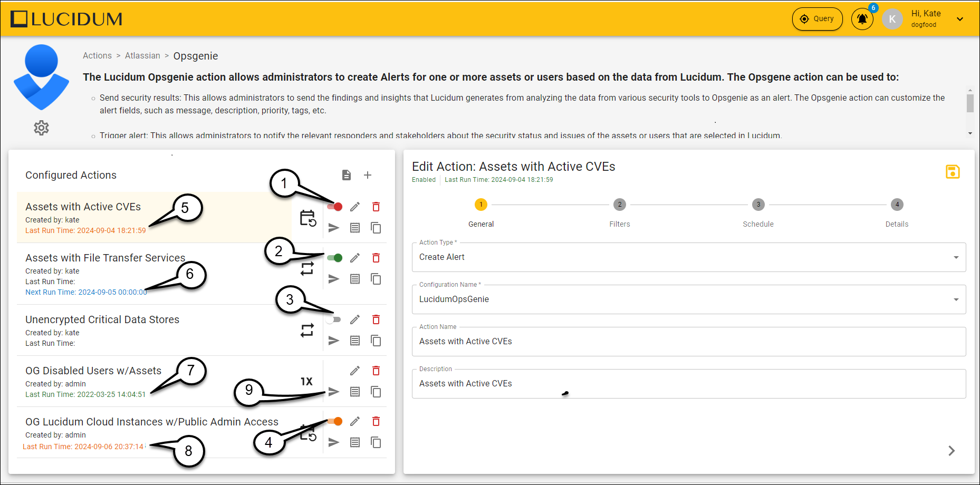Delete OG Lucidum Cloud Instances action
This screenshot has height=485, width=980.
point(376,421)
